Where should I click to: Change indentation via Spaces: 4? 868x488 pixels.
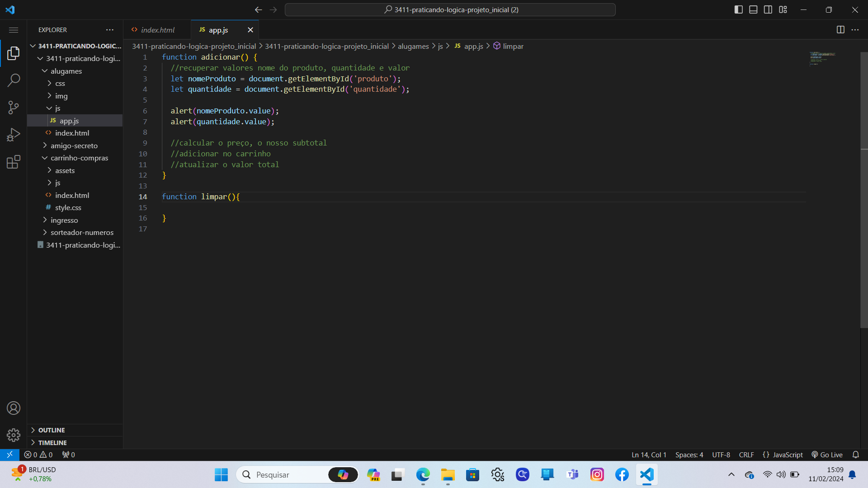click(689, 455)
